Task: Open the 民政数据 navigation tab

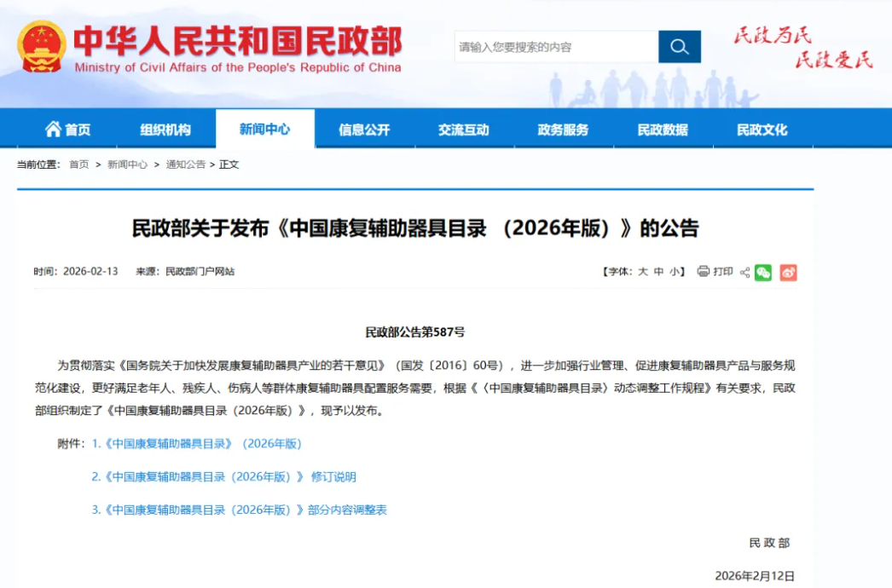Action: 662,129
